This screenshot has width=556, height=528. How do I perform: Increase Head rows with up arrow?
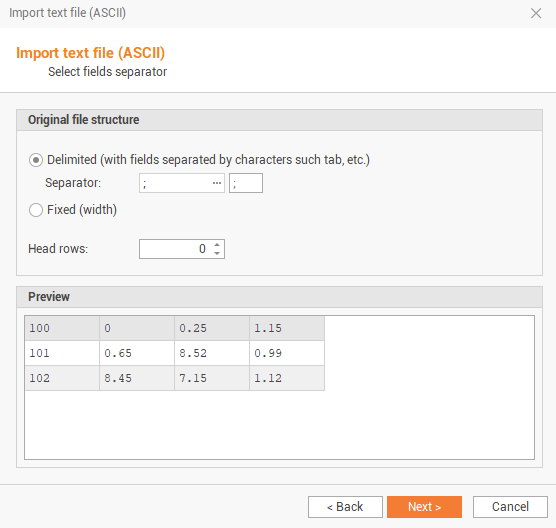click(x=217, y=245)
